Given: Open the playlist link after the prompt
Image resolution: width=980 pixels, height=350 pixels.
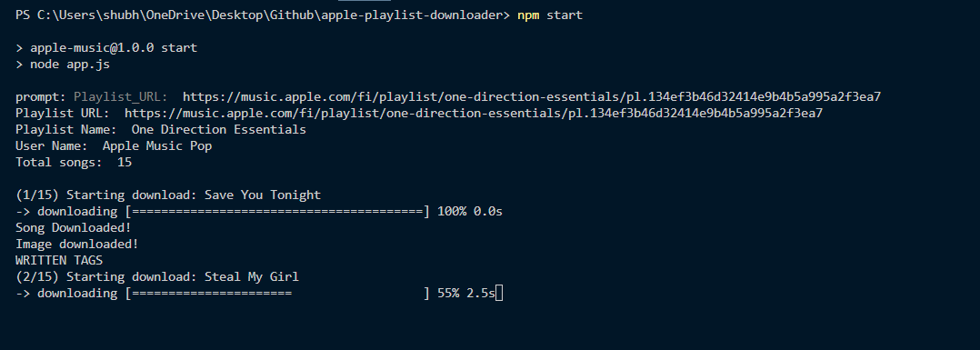Looking at the screenshot, I should click(x=532, y=97).
